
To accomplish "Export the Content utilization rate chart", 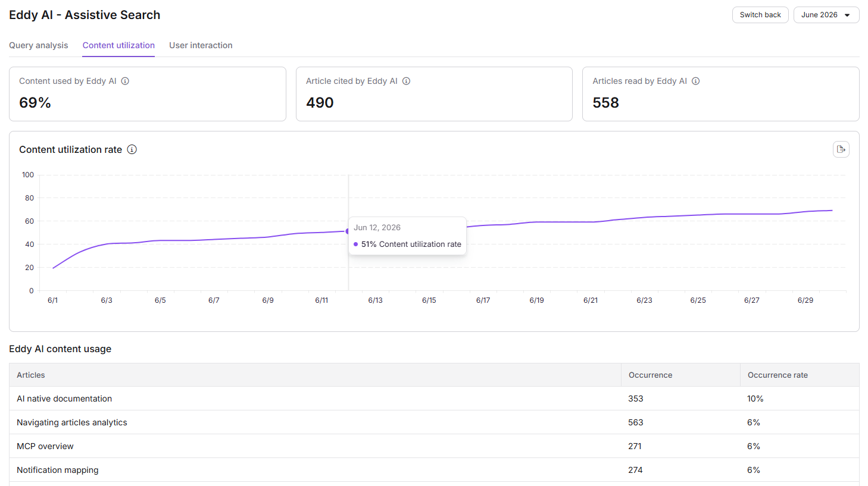I will 841,149.
